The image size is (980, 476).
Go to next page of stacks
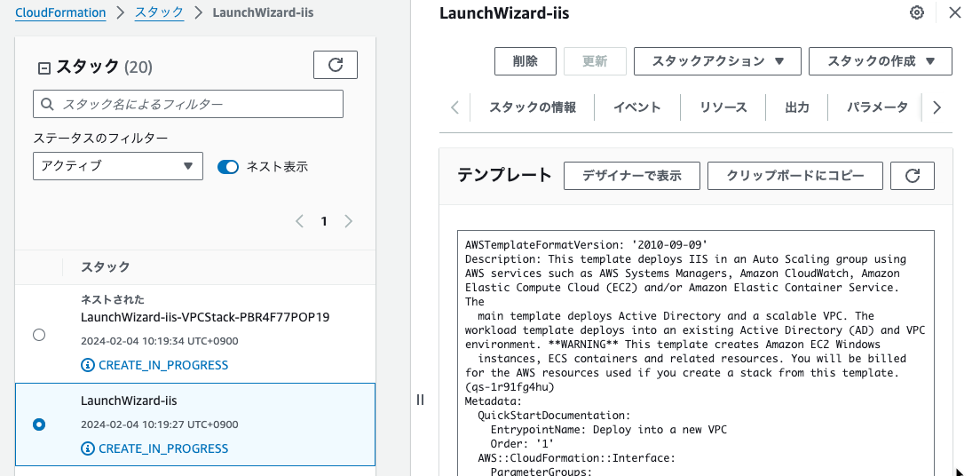pyautogui.click(x=349, y=221)
